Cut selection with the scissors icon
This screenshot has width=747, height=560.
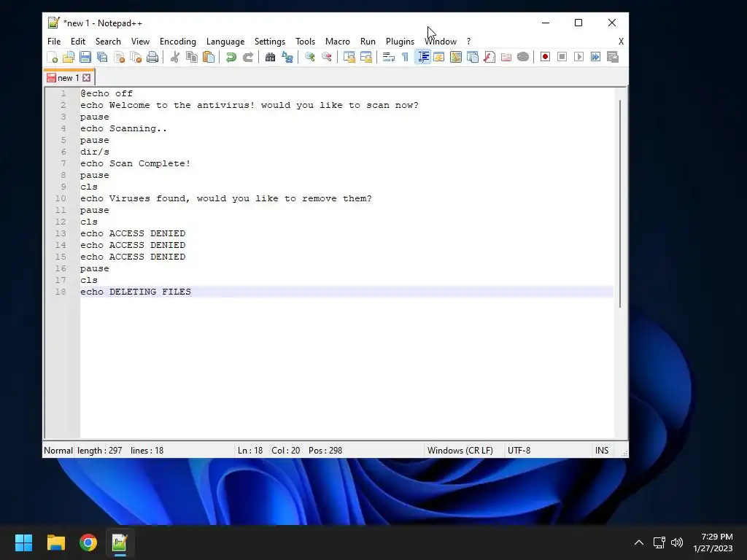point(175,57)
